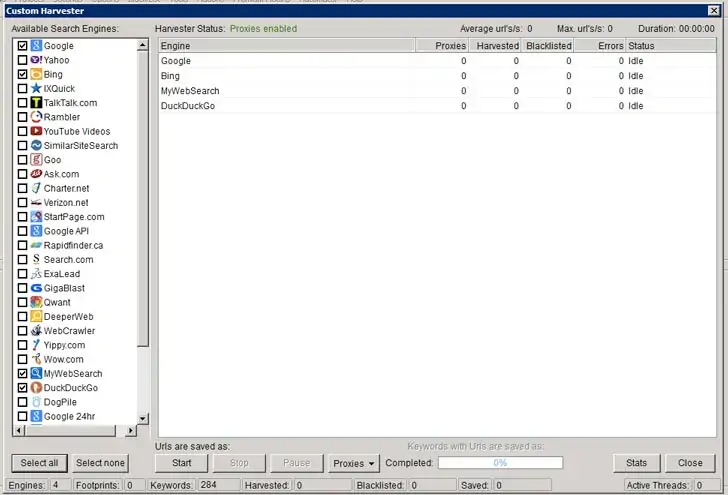Click the DuckDuckGo icon
Image resolution: width=728 pixels, height=495 pixels.
pyautogui.click(x=36, y=388)
